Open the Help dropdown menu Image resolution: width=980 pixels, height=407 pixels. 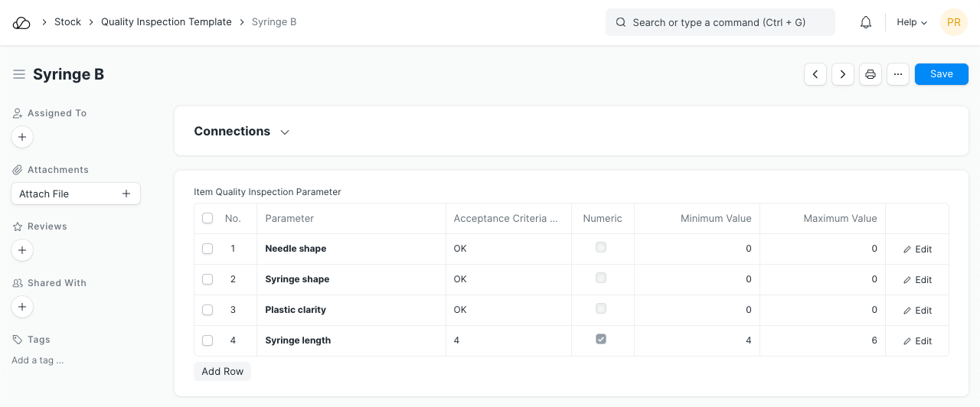[x=912, y=22]
